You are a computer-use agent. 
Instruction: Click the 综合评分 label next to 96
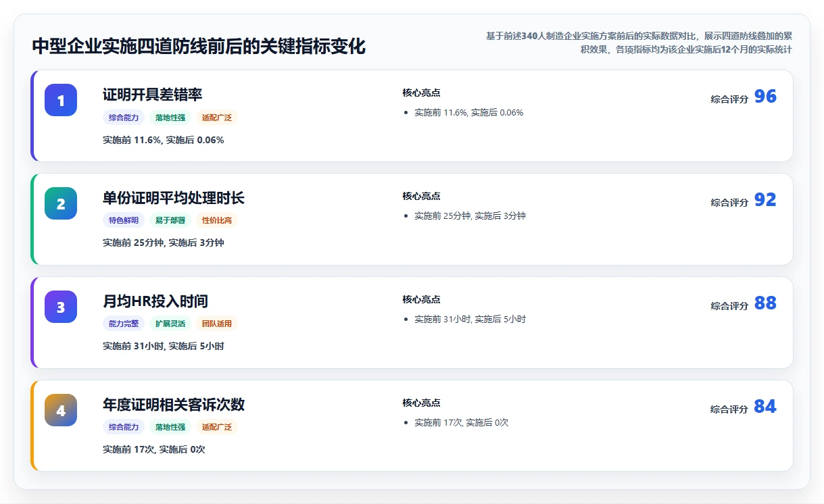tap(729, 99)
